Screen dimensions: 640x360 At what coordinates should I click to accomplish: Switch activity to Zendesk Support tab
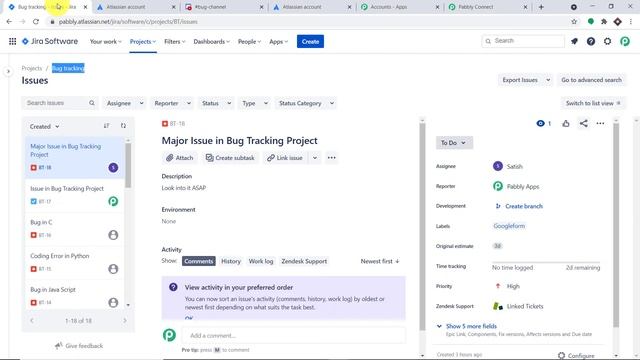[304, 261]
